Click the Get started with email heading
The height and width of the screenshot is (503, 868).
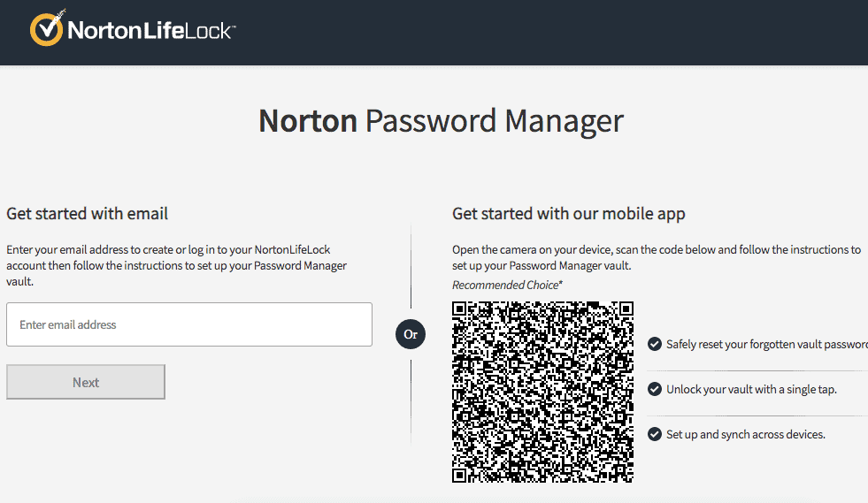[88, 213]
